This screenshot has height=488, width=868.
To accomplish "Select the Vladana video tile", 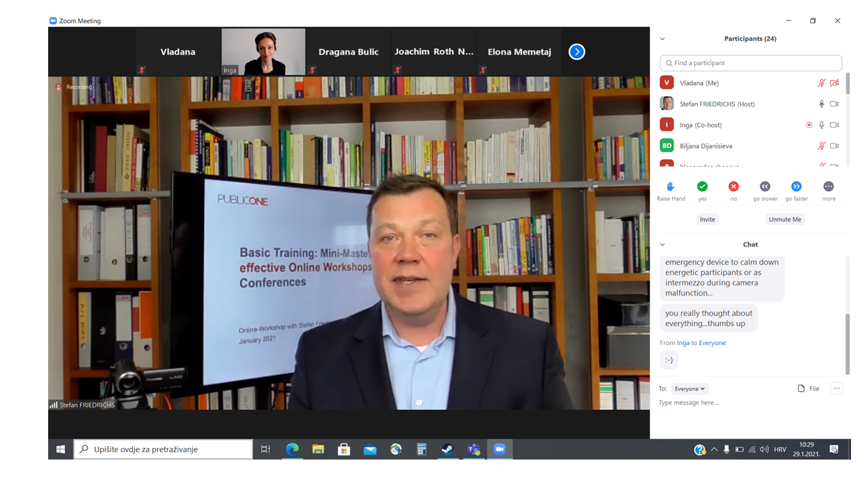I will point(178,52).
